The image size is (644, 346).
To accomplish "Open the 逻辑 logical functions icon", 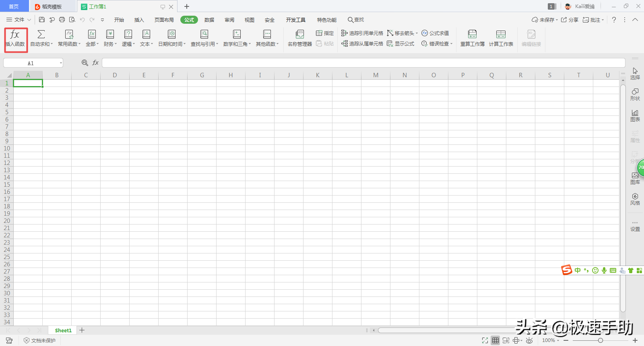I will [x=128, y=34].
